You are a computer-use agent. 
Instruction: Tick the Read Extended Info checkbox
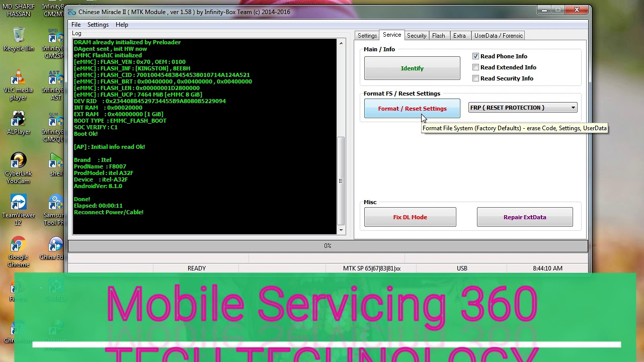(475, 67)
